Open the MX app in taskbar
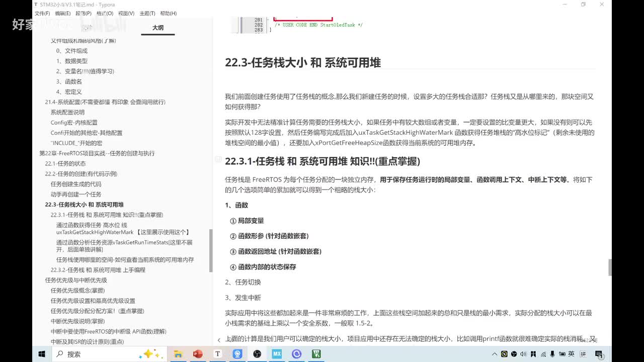The height and width of the screenshot is (362, 644). (x=277, y=354)
